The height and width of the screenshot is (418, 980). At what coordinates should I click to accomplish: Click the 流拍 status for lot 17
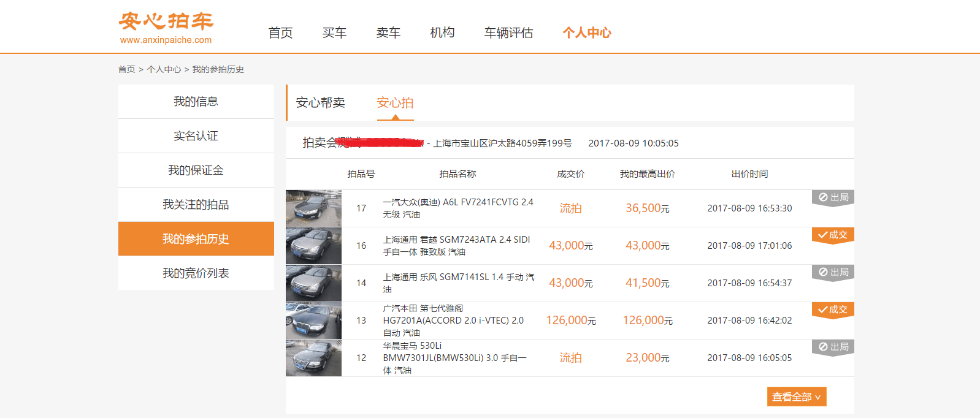[x=570, y=208]
